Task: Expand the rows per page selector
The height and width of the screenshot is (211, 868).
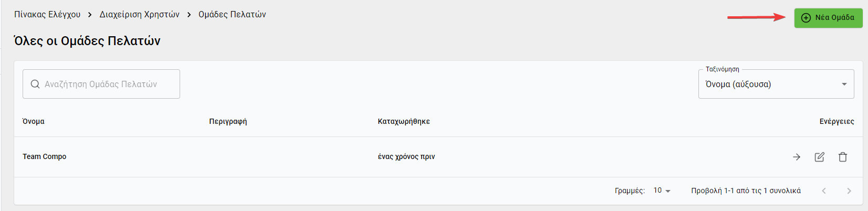Action: tap(662, 191)
